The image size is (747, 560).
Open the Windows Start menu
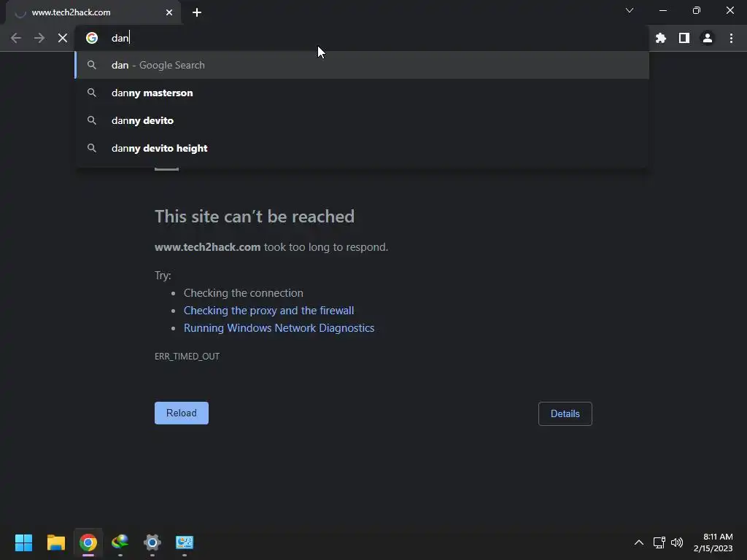coord(24,542)
